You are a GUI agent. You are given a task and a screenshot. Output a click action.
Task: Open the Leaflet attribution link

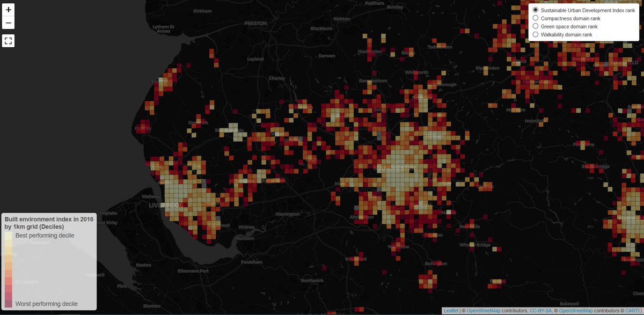(x=451, y=311)
